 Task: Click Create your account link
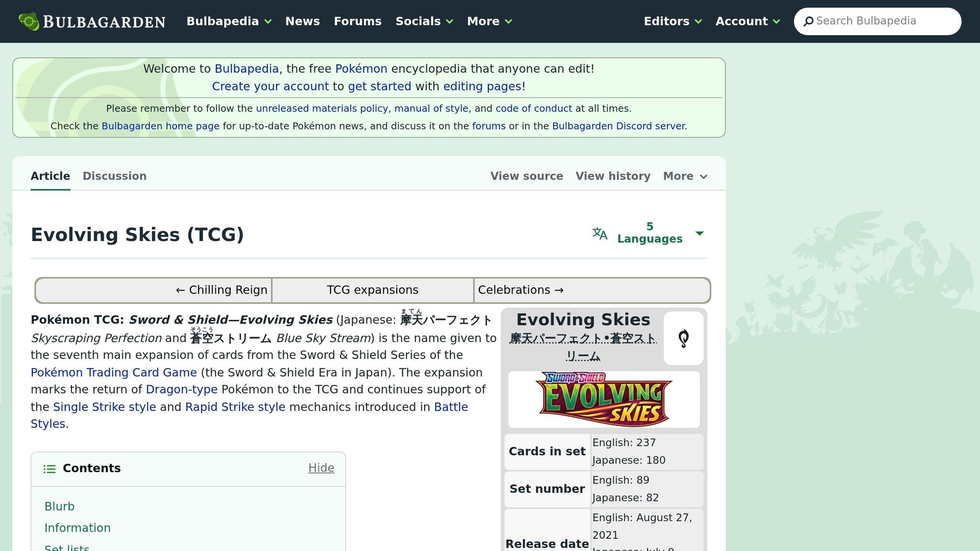(270, 87)
